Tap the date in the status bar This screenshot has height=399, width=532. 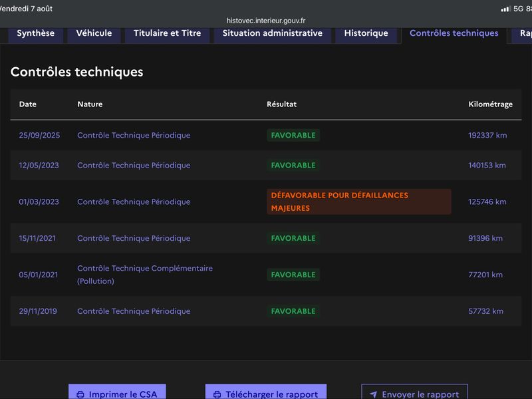pyautogui.click(x=26, y=9)
